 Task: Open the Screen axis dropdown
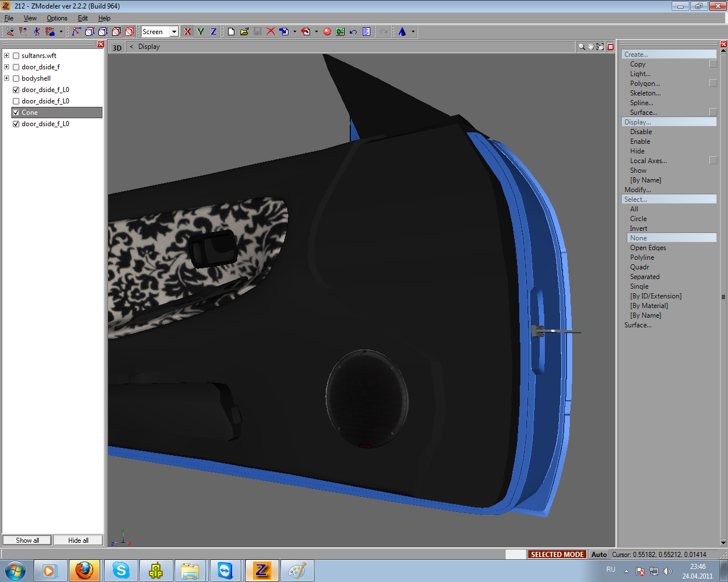[x=174, y=32]
